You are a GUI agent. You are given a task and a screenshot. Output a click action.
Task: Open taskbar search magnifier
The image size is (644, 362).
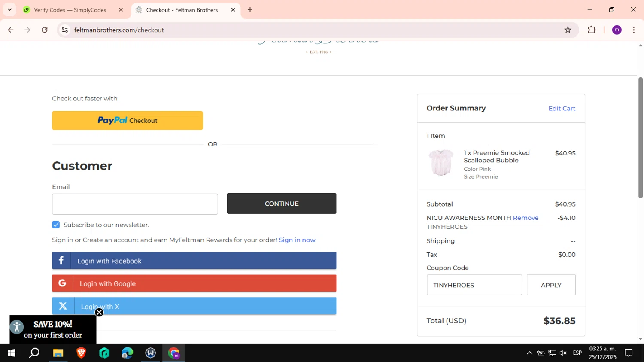coord(34,353)
